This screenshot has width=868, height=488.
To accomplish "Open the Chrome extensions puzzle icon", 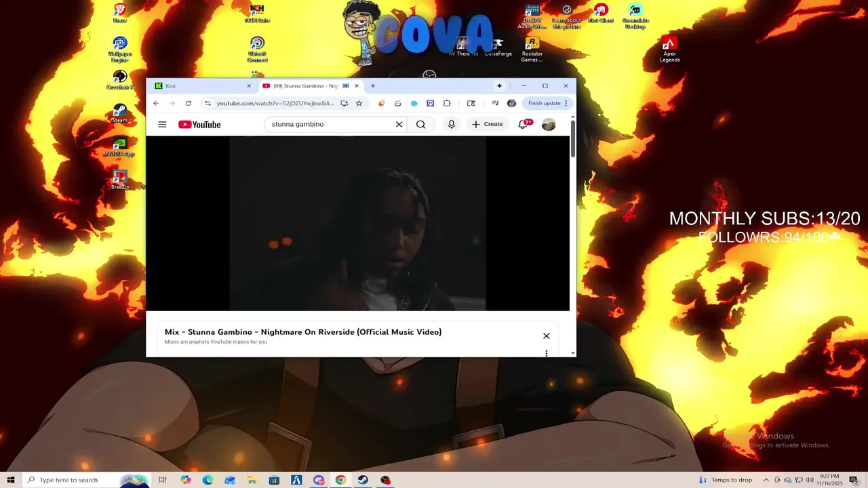I will (446, 103).
